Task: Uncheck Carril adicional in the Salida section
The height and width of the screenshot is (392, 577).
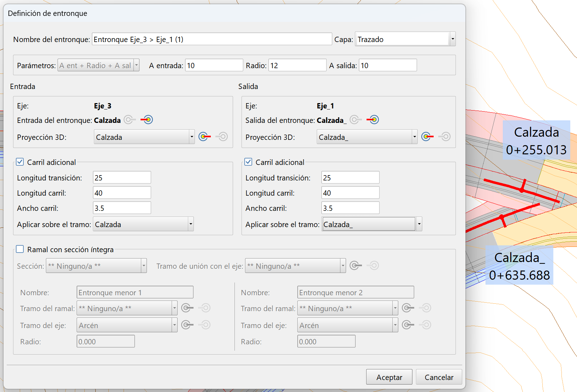Action: [249, 162]
